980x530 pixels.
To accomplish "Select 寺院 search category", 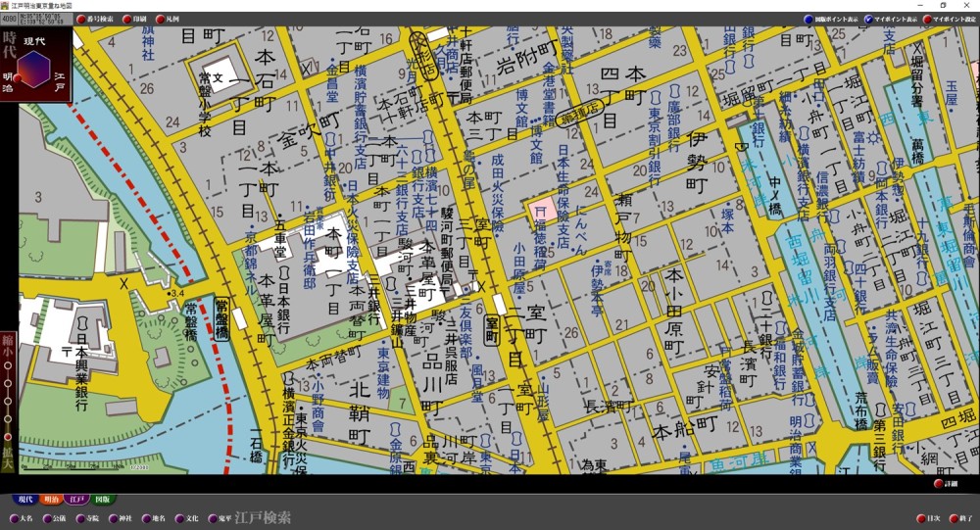I will click(80, 518).
